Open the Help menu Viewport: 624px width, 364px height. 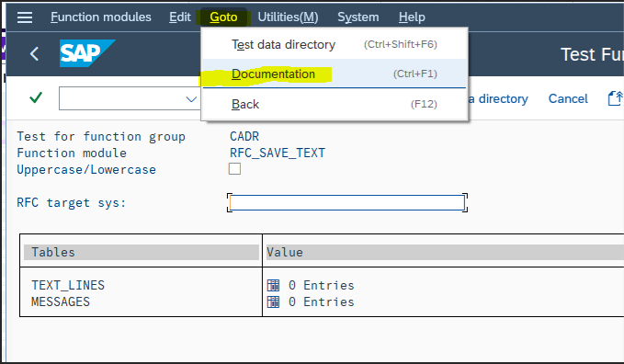[x=412, y=17]
